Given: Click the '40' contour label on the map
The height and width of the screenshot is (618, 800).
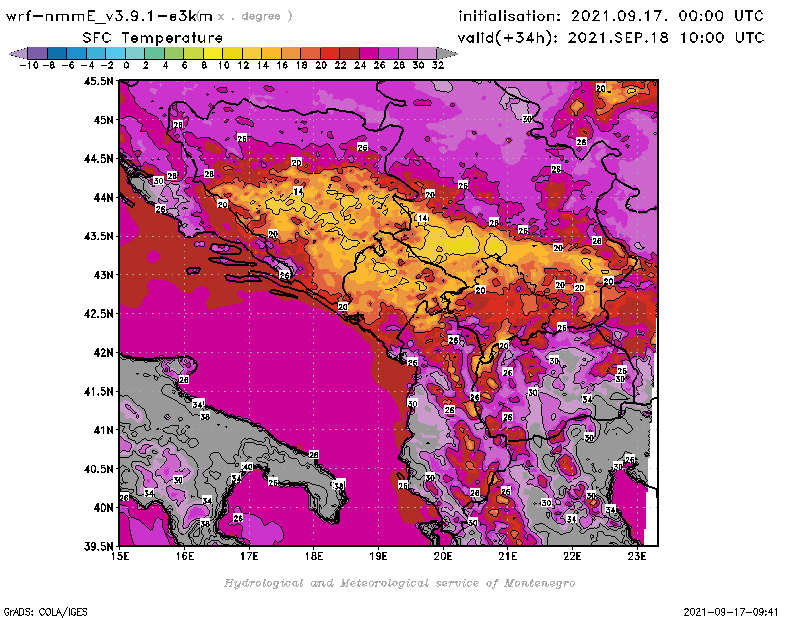Looking at the screenshot, I should tap(247, 467).
